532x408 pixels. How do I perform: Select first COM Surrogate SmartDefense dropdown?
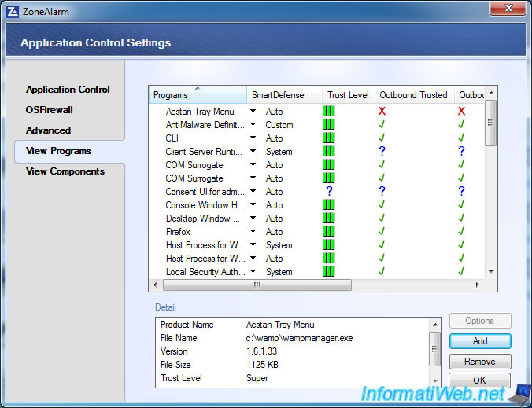[253, 164]
